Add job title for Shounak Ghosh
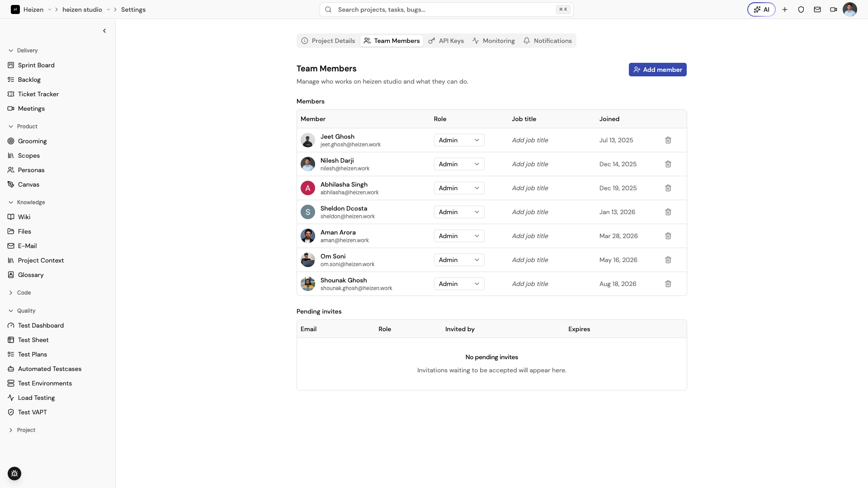Screen dimensions: 868x488 [x=530, y=284]
